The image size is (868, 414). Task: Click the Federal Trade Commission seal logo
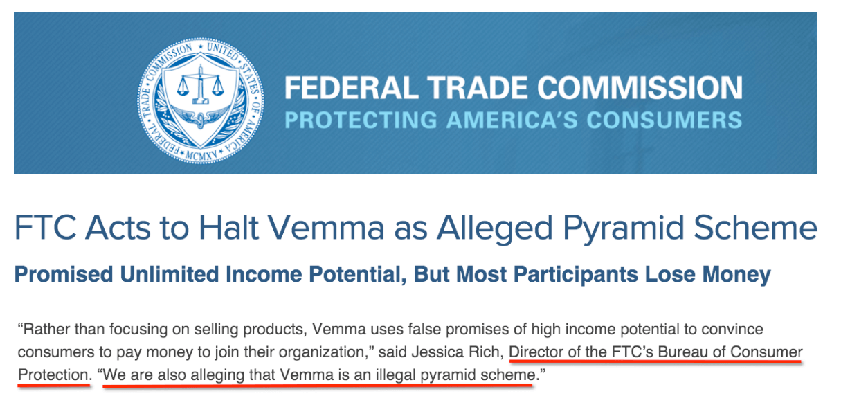point(199,96)
